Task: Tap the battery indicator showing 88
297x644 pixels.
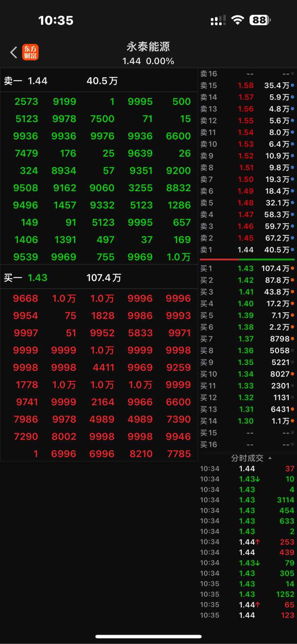Action: (x=260, y=20)
